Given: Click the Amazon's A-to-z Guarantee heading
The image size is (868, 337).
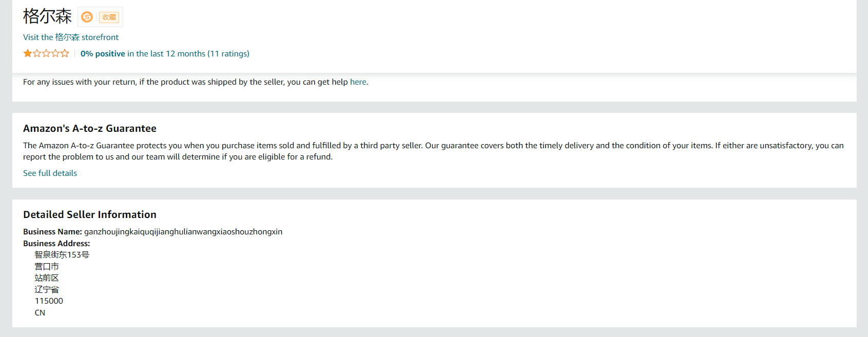Looking at the screenshot, I should (x=90, y=129).
